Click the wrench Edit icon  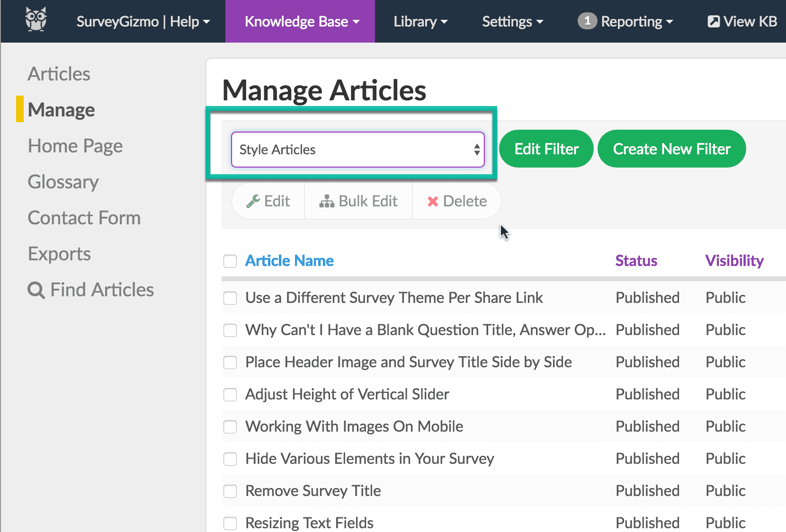[x=253, y=201]
